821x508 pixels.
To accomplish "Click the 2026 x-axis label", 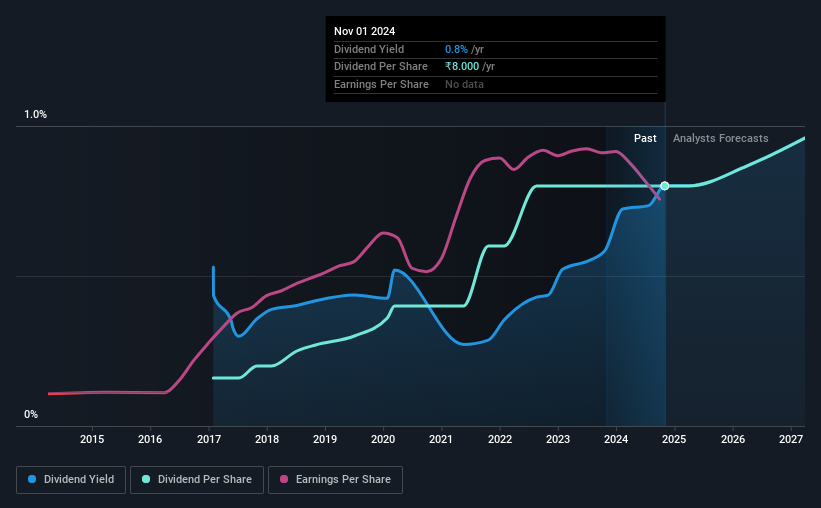I will tap(733, 439).
